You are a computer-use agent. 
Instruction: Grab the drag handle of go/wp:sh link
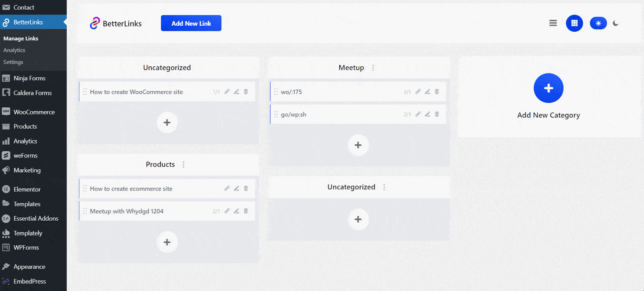(x=276, y=115)
